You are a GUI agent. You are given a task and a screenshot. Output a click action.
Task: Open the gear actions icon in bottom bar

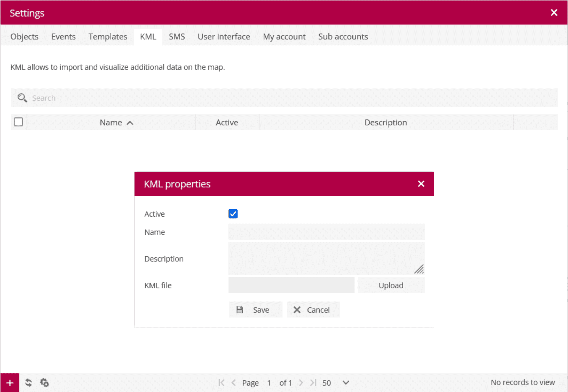(44, 383)
